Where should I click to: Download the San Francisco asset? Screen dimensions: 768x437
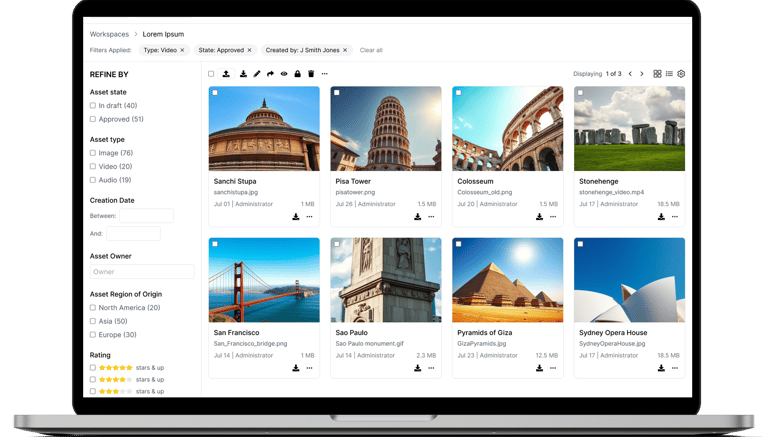[296, 368]
